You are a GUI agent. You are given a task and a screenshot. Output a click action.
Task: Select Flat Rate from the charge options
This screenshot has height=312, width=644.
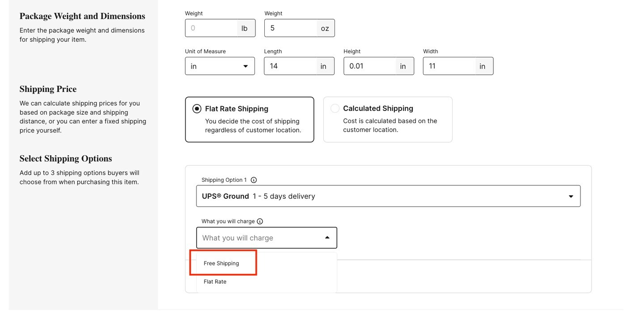point(215,281)
